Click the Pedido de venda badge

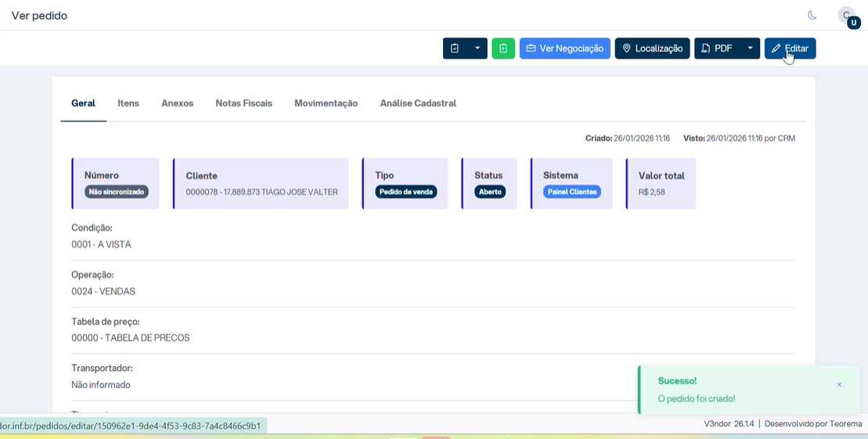pos(406,192)
